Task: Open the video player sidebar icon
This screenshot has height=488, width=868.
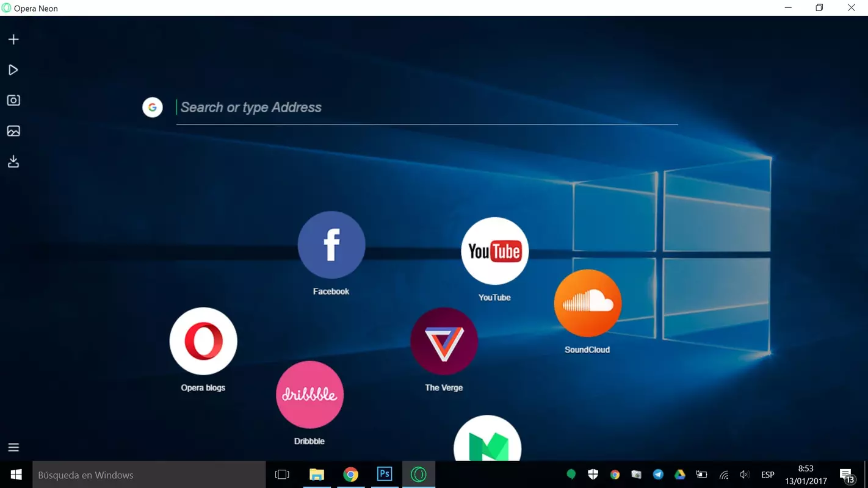Action: click(13, 70)
